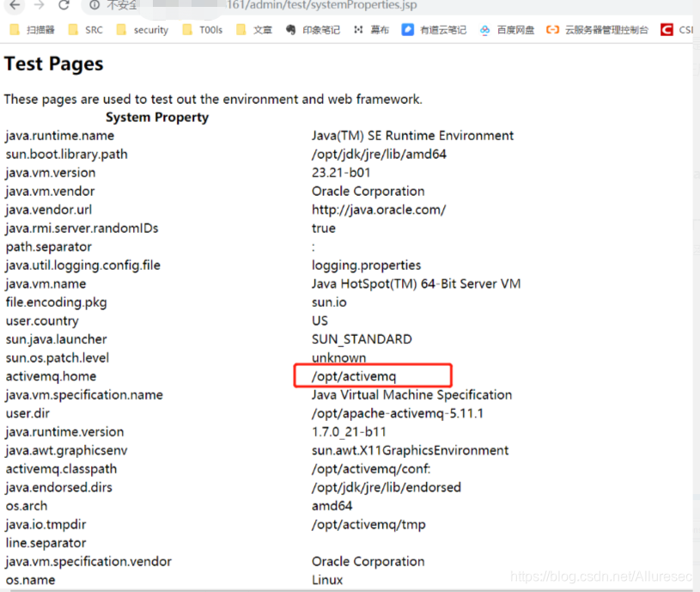The height and width of the screenshot is (592, 700).
Task: Open the 扫描器 bookmark folder
Action: 32,30
